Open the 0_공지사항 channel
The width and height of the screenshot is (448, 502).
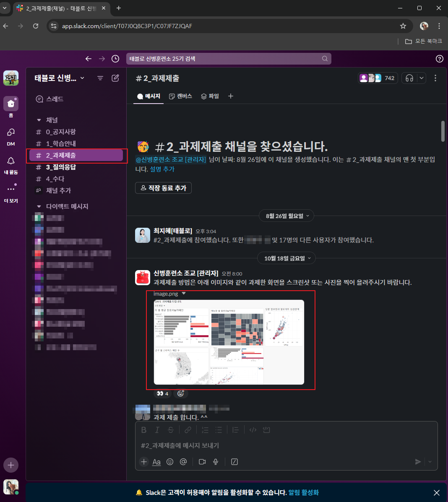(76, 132)
